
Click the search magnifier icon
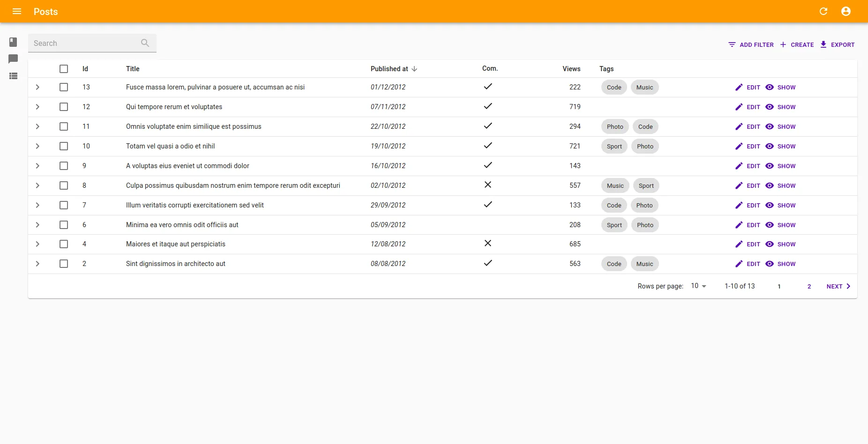[x=145, y=43]
